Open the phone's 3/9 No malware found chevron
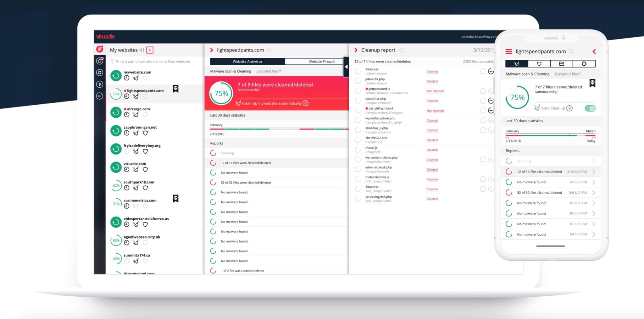644x319 pixels. [x=594, y=182]
